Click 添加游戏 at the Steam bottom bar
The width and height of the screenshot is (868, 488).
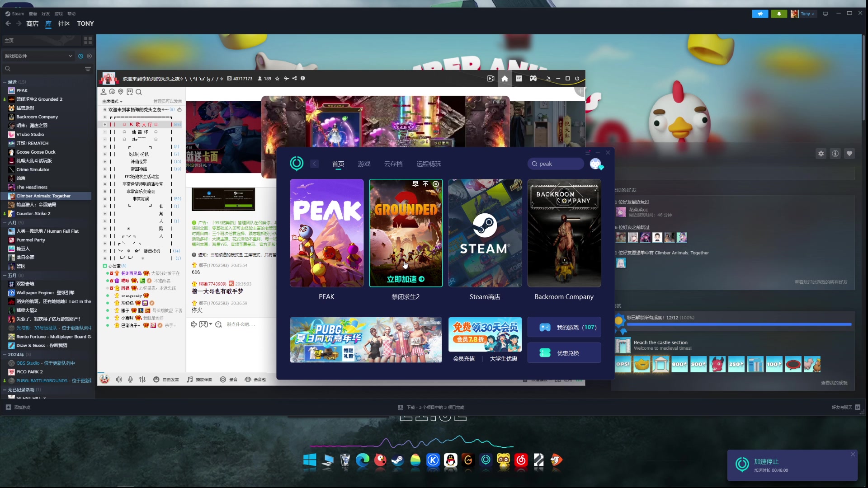point(18,408)
